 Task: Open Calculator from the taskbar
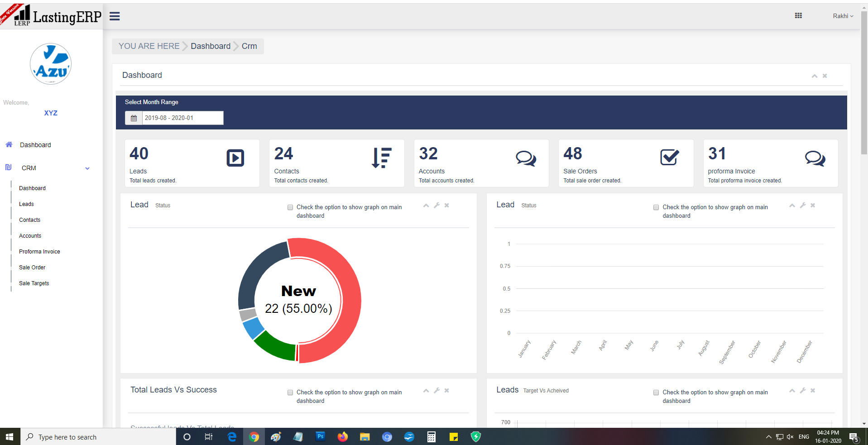431,437
